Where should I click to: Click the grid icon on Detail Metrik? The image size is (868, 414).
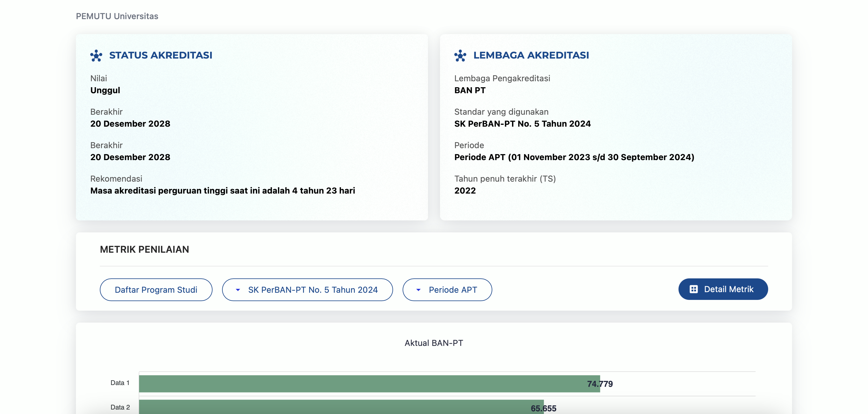point(693,289)
